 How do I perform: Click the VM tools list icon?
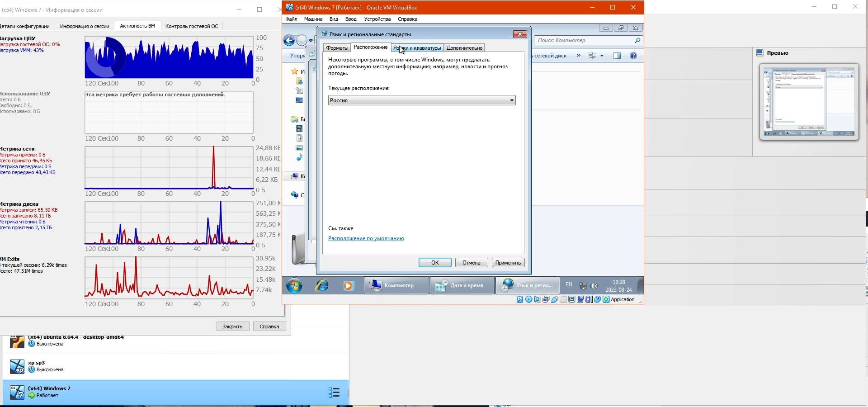coord(334,392)
